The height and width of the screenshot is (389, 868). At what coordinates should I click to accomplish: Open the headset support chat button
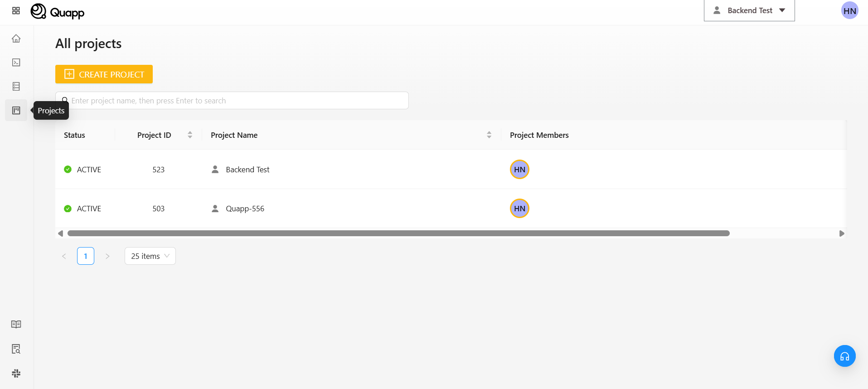tap(844, 356)
